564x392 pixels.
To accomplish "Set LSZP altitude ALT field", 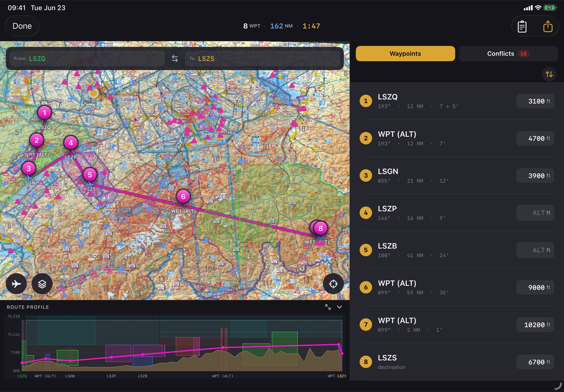I will (x=535, y=213).
